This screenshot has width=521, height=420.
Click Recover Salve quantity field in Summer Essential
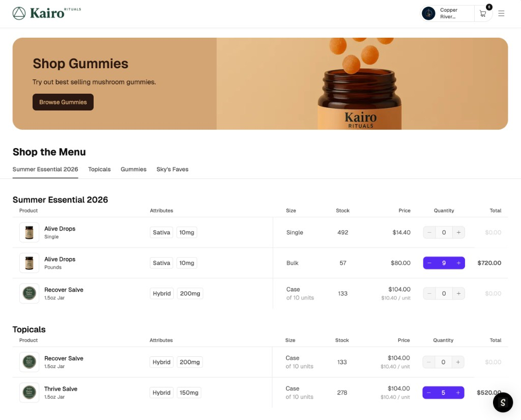(444, 294)
